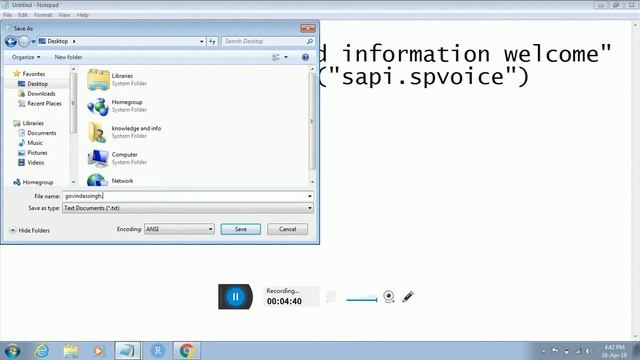Open Notepad View menu
Viewport: 640px width, 360px height.
click(64, 15)
